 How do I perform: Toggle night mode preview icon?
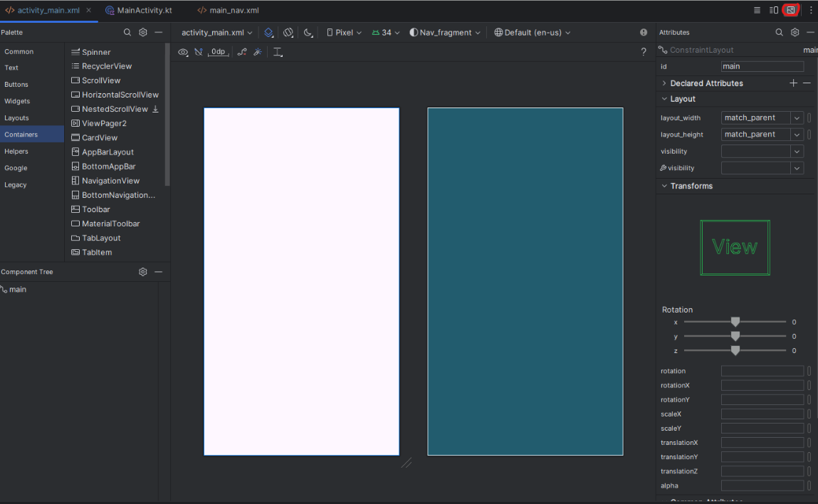(x=308, y=32)
